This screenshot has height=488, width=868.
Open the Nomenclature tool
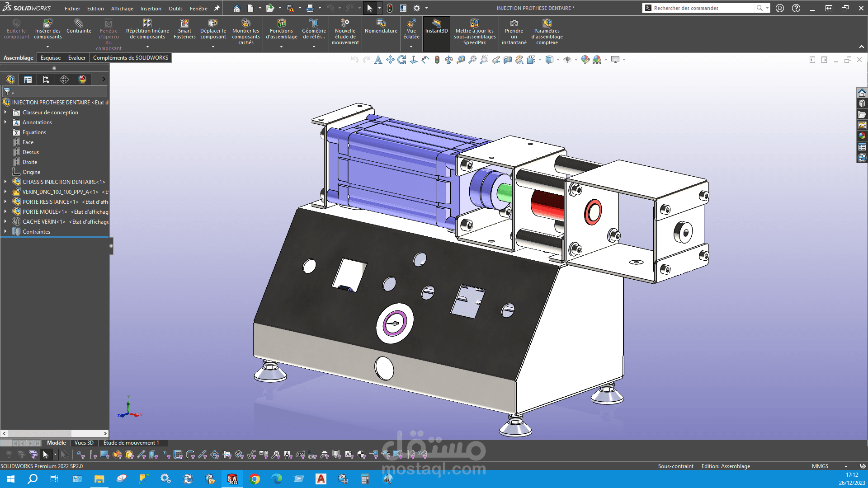(x=381, y=26)
